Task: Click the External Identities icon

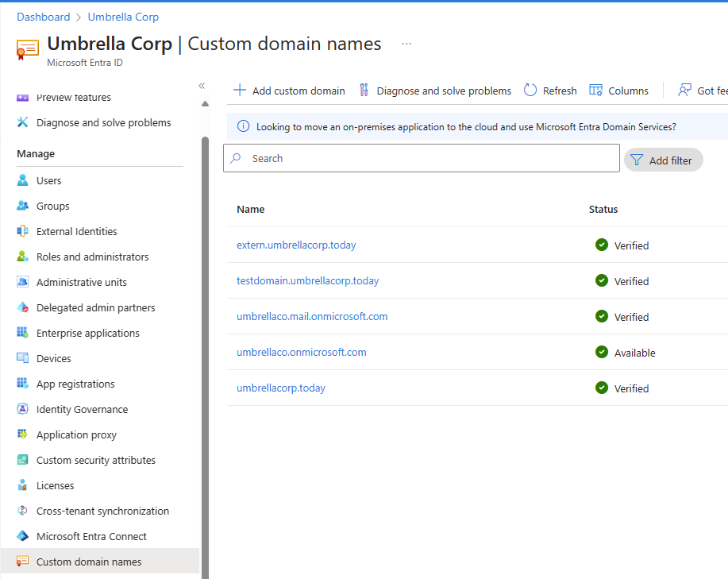Action: 22,231
